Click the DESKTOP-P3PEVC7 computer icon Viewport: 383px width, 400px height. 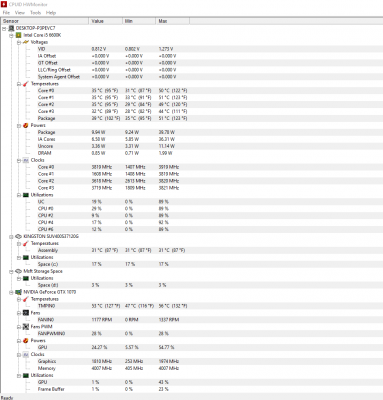pyautogui.click(x=12, y=28)
